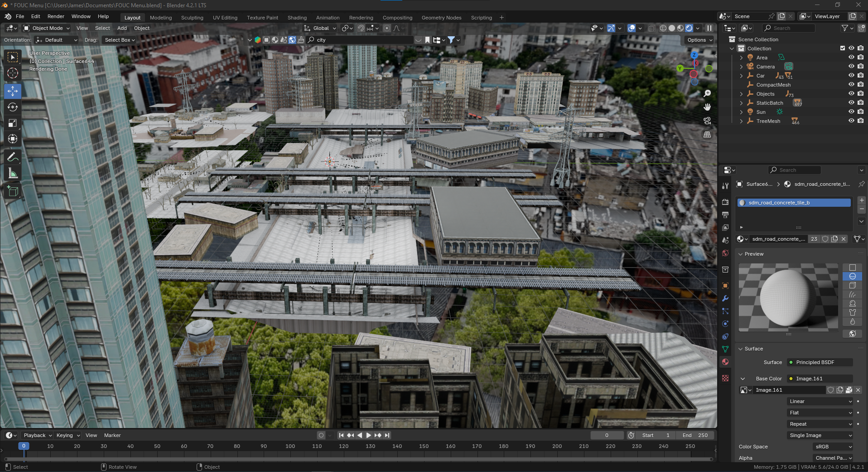868x472 pixels.
Task: Hide the Camera collection in the outliner
Action: click(x=851, y=67)
